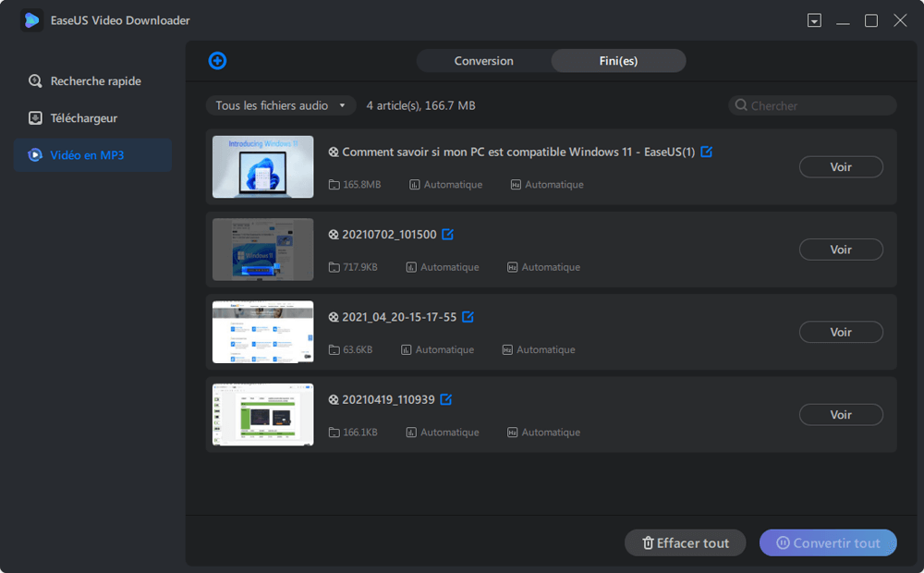Click Effacer tout button
This screenshot has width=924, height=573.
(686, 543)
